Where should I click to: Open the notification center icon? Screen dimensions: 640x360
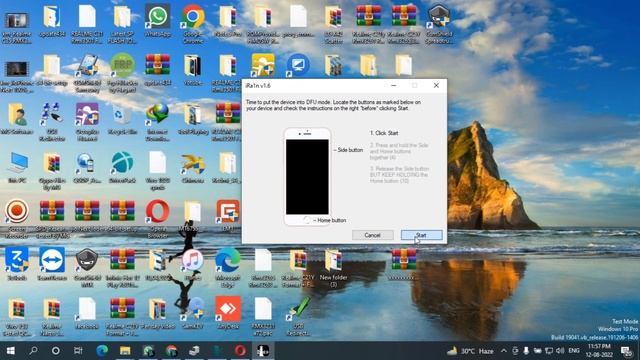point(627,351)
